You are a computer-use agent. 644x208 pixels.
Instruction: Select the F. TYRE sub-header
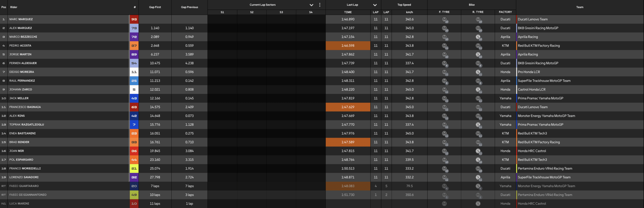click(444, 12)
